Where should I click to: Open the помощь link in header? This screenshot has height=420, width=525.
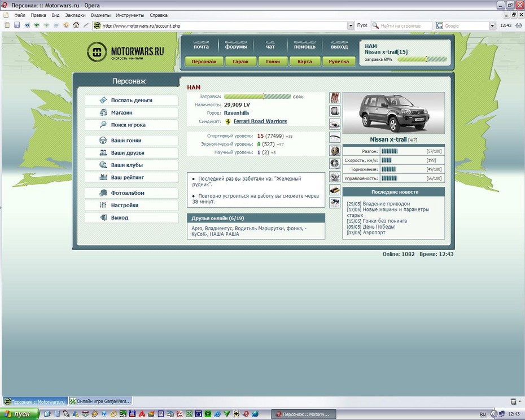tap(305, 46)
